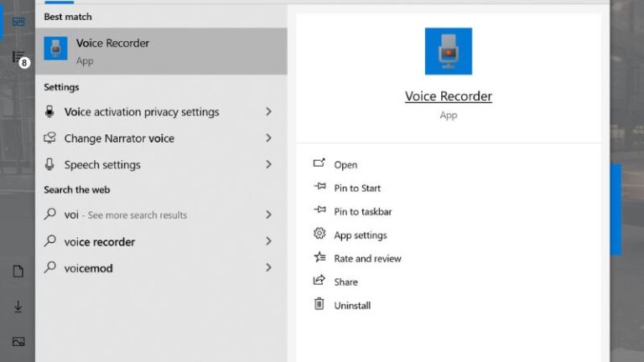
Task: Expand Voice activation privacy settings chevron
Action: point(268,111)
